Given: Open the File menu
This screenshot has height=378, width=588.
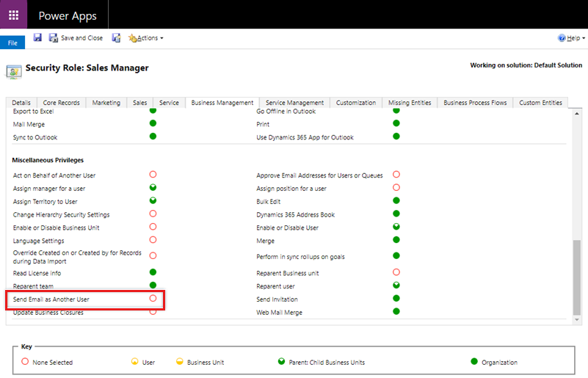Looking at the screenshot, I should 12,43.
